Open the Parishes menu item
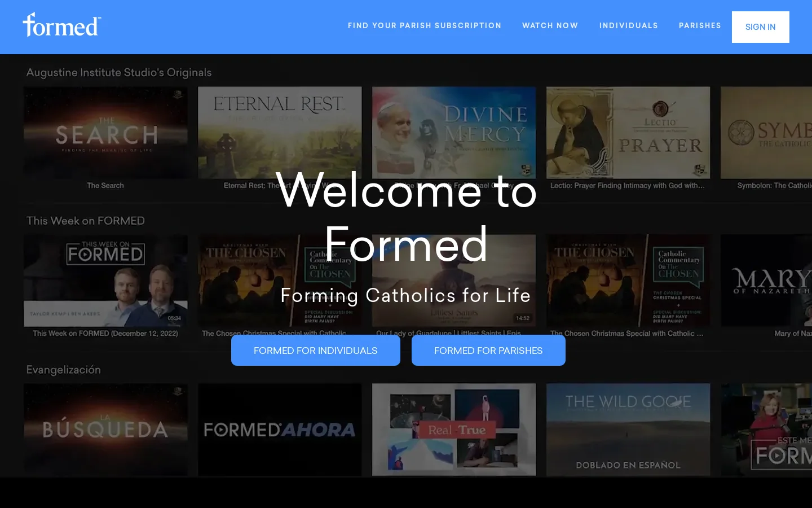This screenshot has height=508, width=812. click(x=700, y=25)
